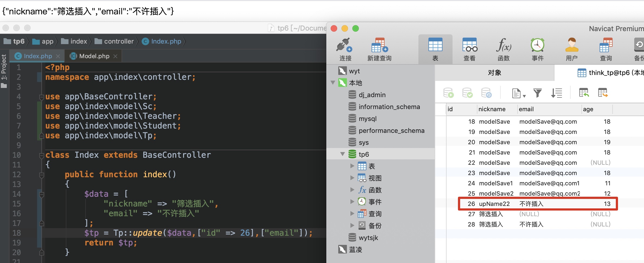Select the modelSave@qq.com1 email cell
This screenshot has width=644, height=263.
(549, 183)
